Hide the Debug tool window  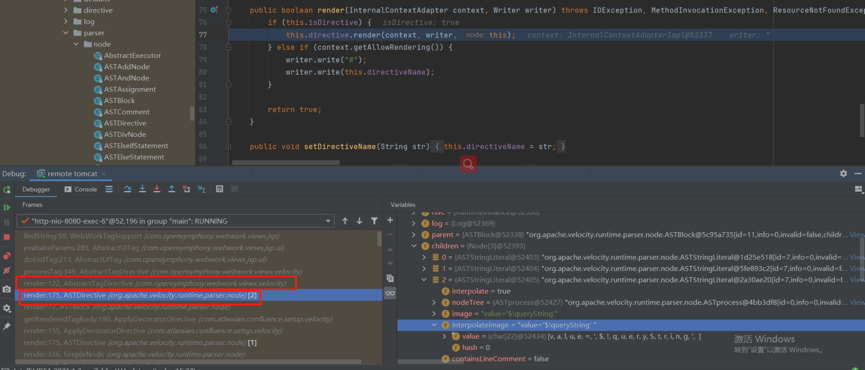coord(858,173)
